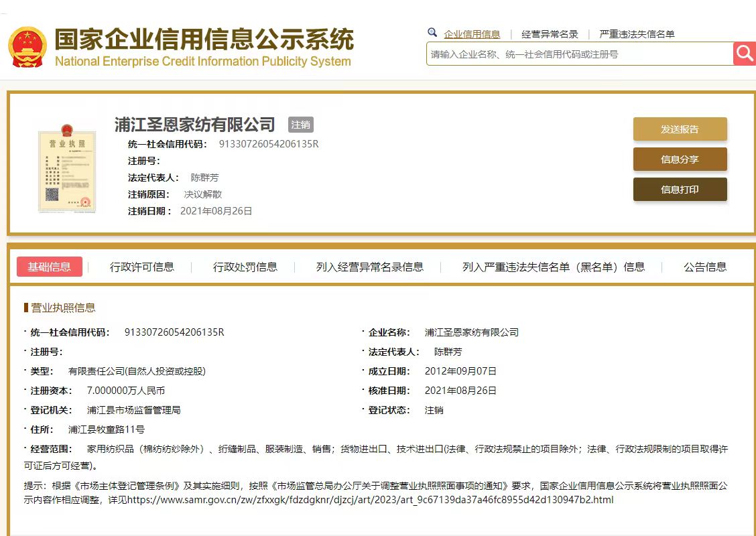Open the 列入严重违法失信名单（黑名单）信息 tab
This screenshot has height=536, width=756.
pos(553,267)
